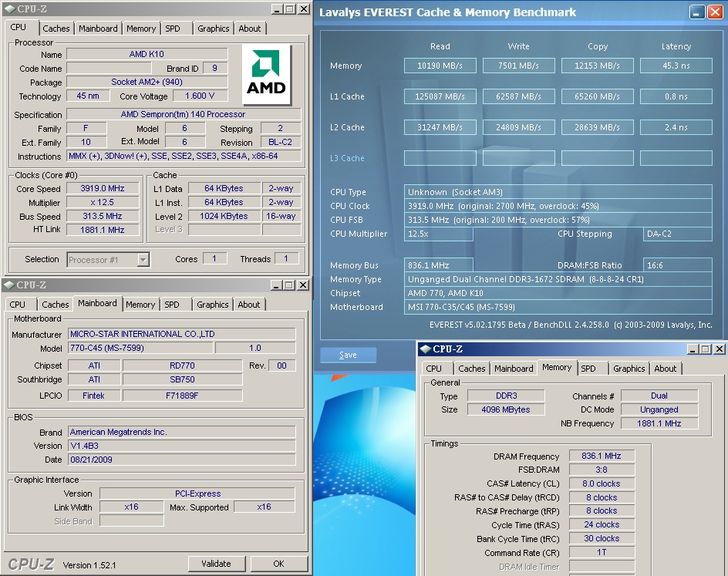Close the Mainboard CPU-Z window
The image size is (728, 576).
[303, 285]
